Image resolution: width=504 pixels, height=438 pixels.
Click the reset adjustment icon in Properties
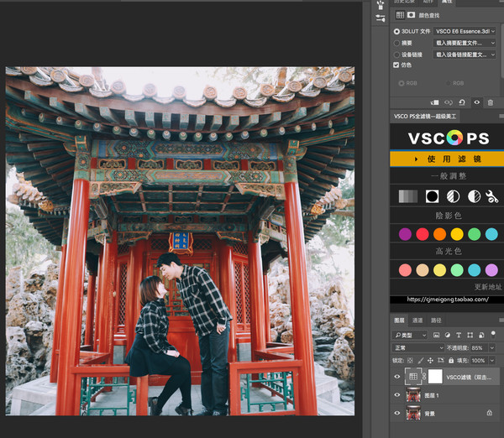coord(462,102)
